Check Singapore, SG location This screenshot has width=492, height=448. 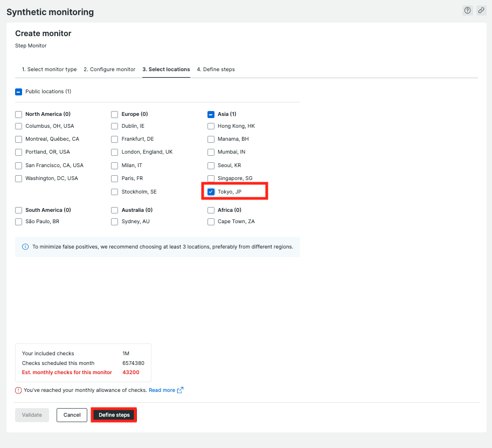click(211, 178)
